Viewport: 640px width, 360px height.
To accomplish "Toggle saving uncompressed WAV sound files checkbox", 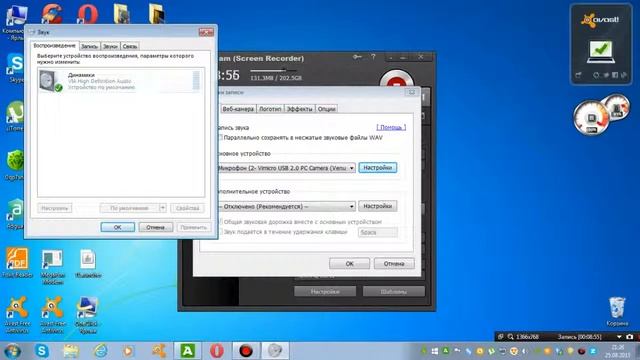I will [220, 138].
